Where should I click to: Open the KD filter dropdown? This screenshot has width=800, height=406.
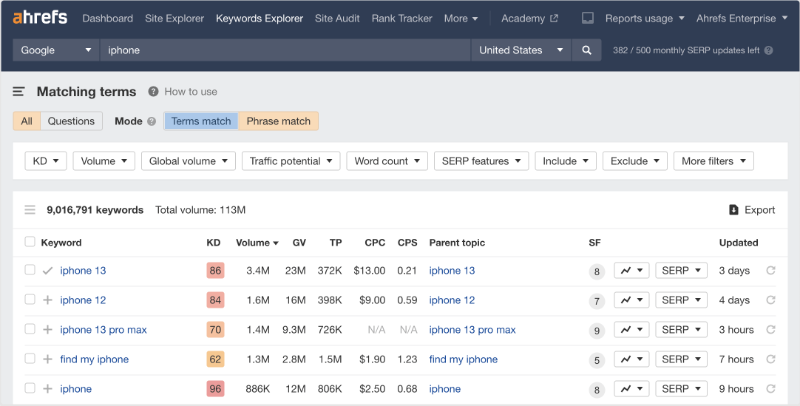tap(45, 161)
